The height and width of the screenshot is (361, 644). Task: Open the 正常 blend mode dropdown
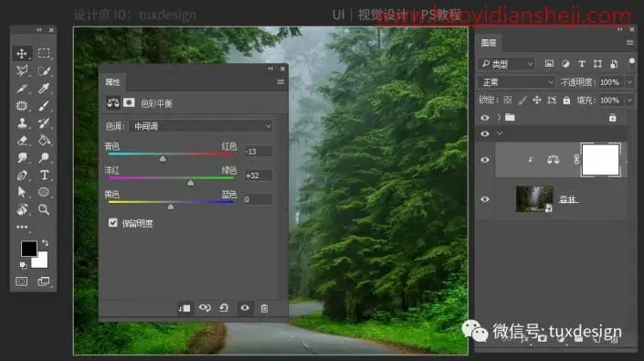coord(516,82)
